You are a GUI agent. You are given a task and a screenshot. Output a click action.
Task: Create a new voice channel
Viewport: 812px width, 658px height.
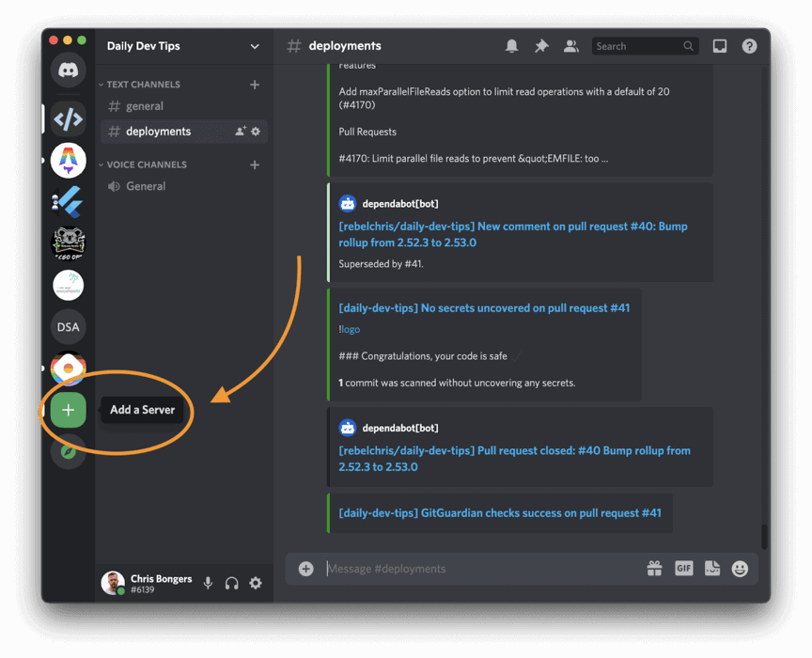click(255, 164)
